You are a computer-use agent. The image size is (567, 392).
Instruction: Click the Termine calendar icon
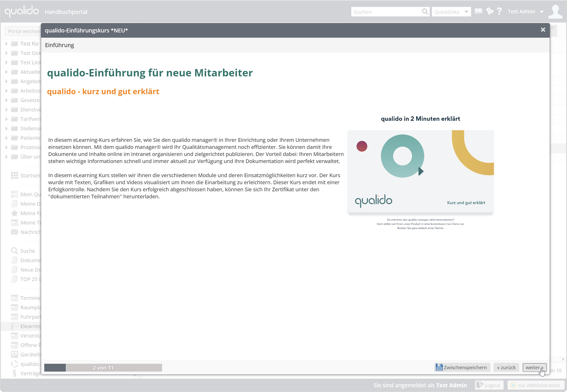point(14,298)
